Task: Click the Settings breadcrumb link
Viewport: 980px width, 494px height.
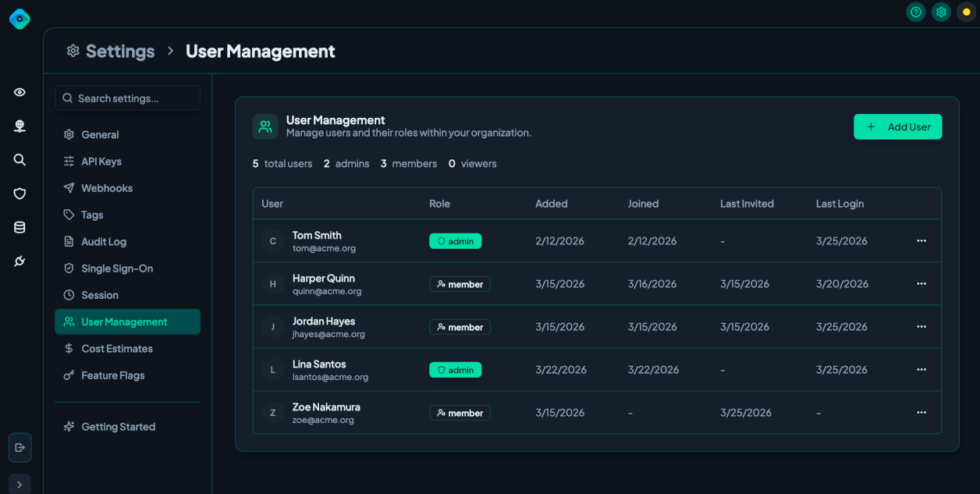Action: [x=119, y=52]
